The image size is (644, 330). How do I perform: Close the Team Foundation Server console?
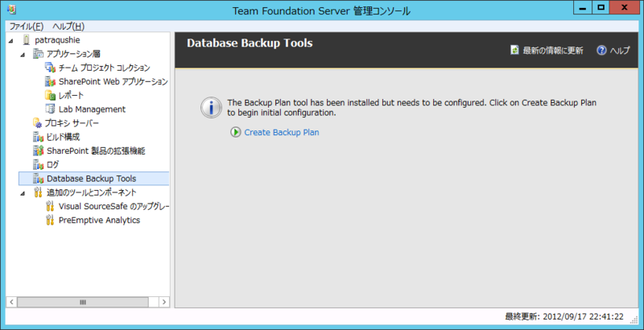coord(625,7)
